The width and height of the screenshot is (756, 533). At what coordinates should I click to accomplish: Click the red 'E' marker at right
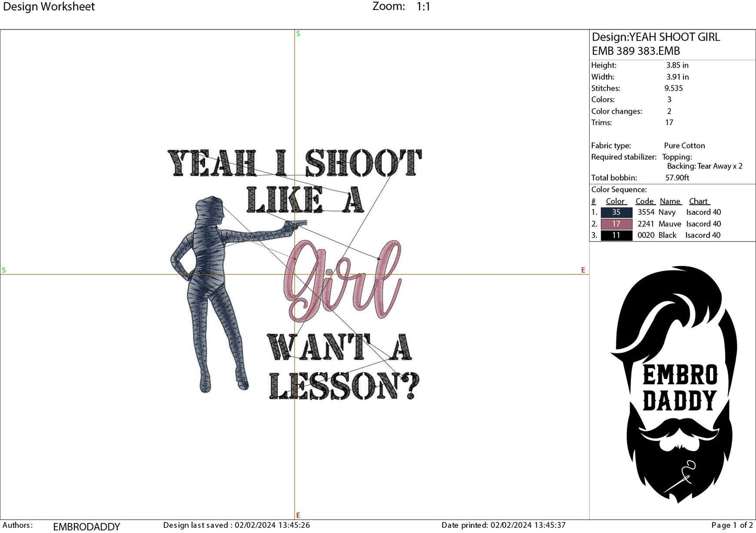583,270
